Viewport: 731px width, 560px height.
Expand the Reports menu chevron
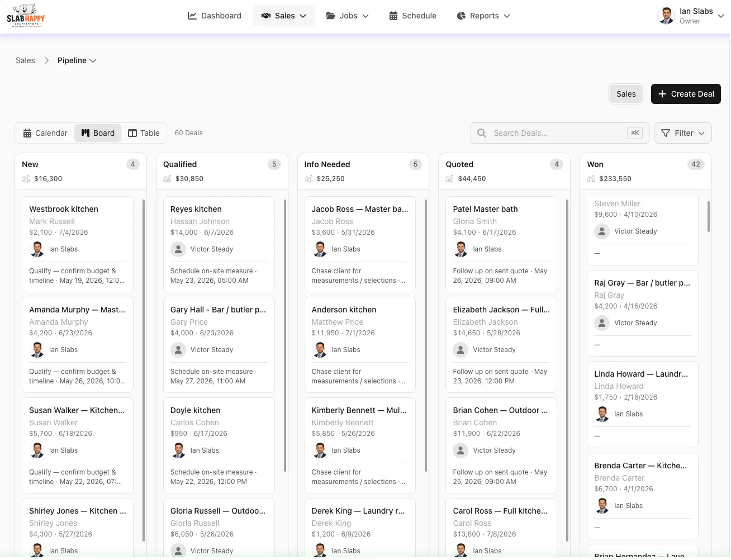pos(507,16)
